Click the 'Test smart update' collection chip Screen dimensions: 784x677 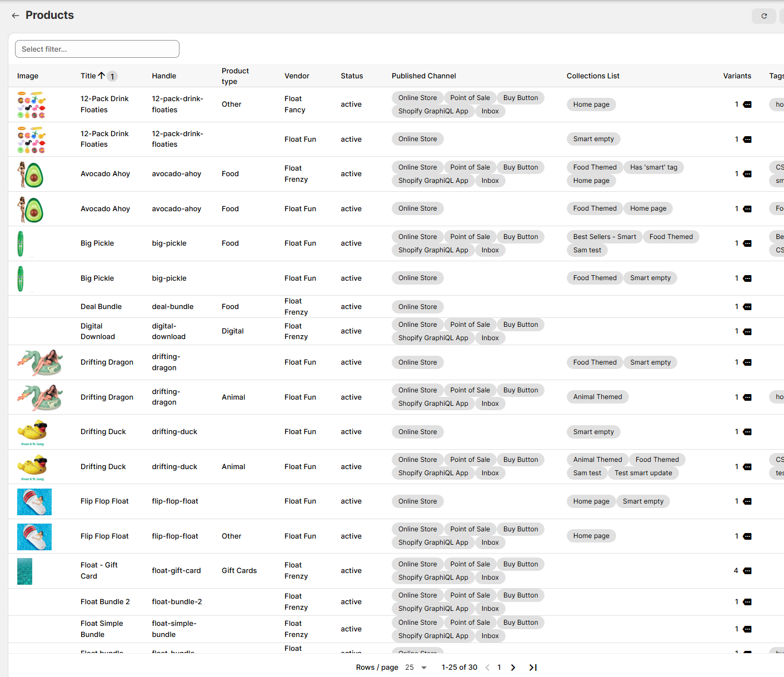pos(643,473)
